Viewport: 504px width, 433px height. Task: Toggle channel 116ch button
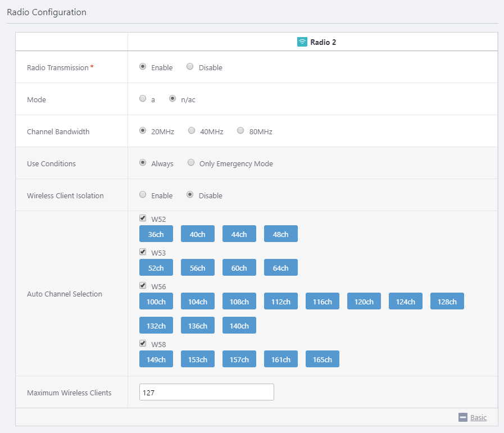[323, 301]
